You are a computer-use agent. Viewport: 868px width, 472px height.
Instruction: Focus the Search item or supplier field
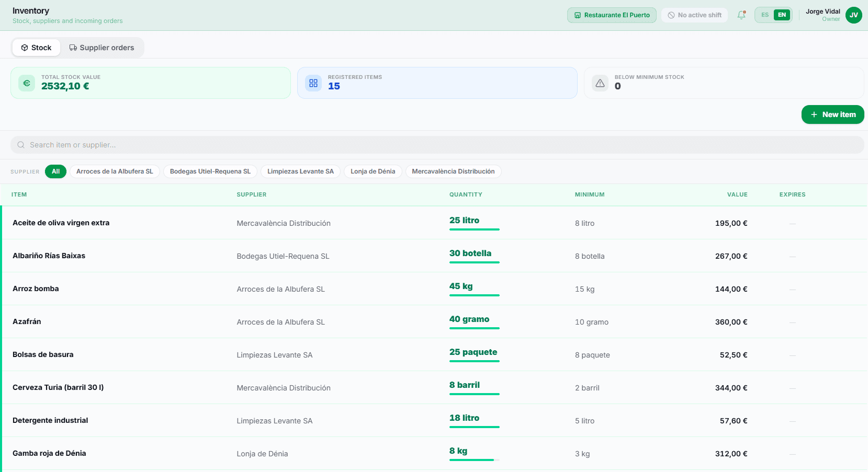pyautogui.click(x=437, y=145)
